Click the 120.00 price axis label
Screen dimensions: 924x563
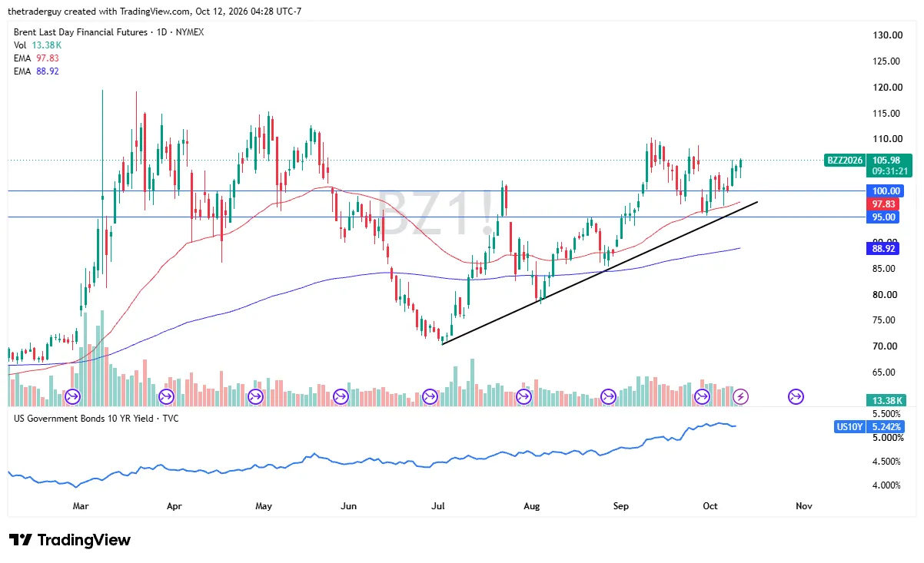pos(886,88)
